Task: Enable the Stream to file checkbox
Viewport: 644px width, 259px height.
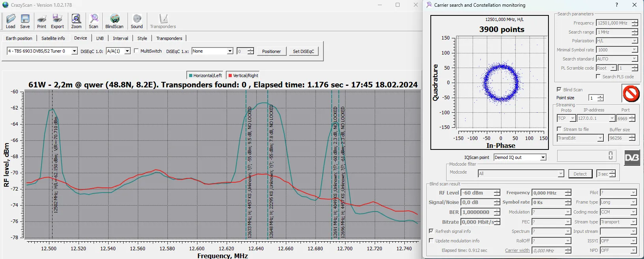Action: (559, 129)
